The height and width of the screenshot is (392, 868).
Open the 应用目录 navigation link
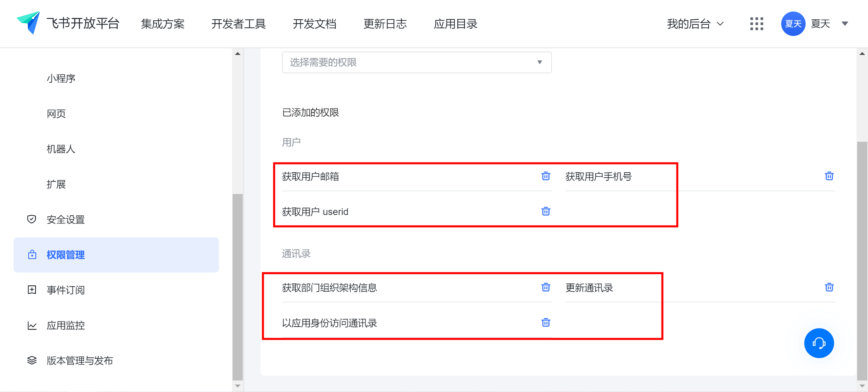coord(455,24)
